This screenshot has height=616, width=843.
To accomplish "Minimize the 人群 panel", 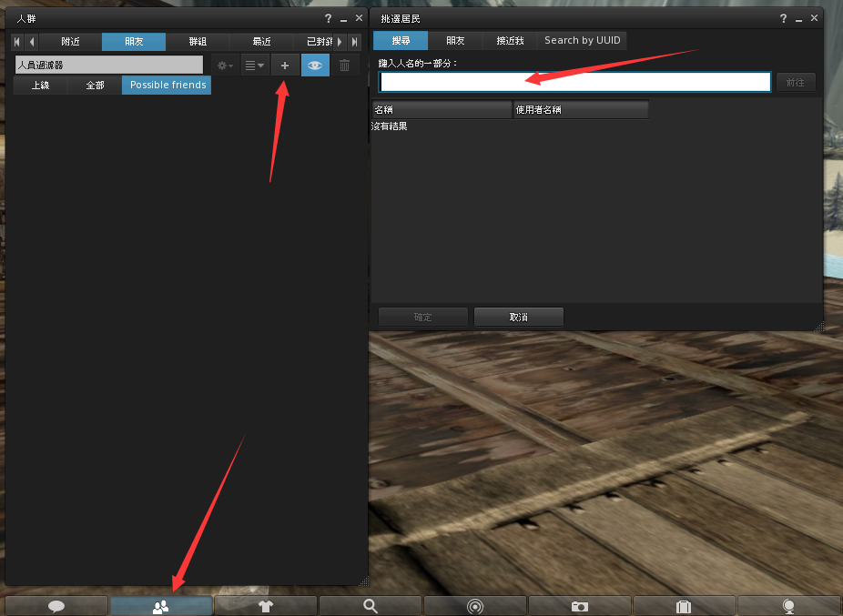I will 343,19.
